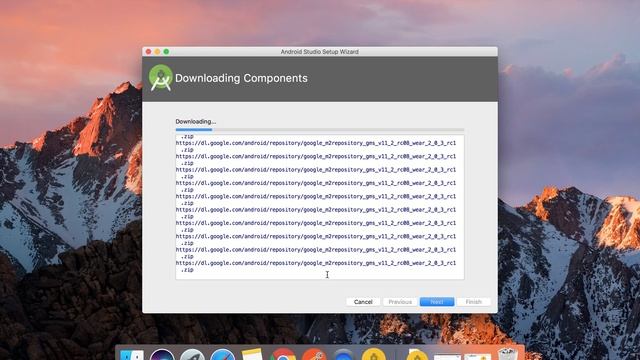
Task: Click the "Downloading..." status label
Action: click(196, 121)
